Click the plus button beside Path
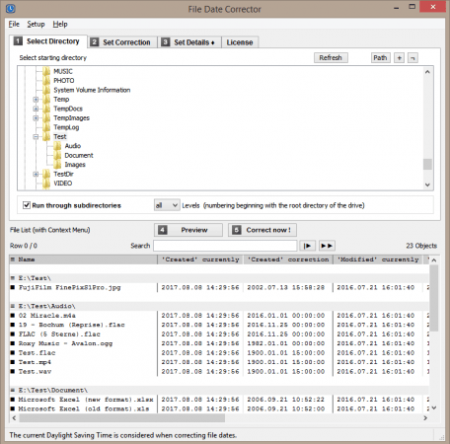The width and height of the screenshot is (450, 444). 399,58
